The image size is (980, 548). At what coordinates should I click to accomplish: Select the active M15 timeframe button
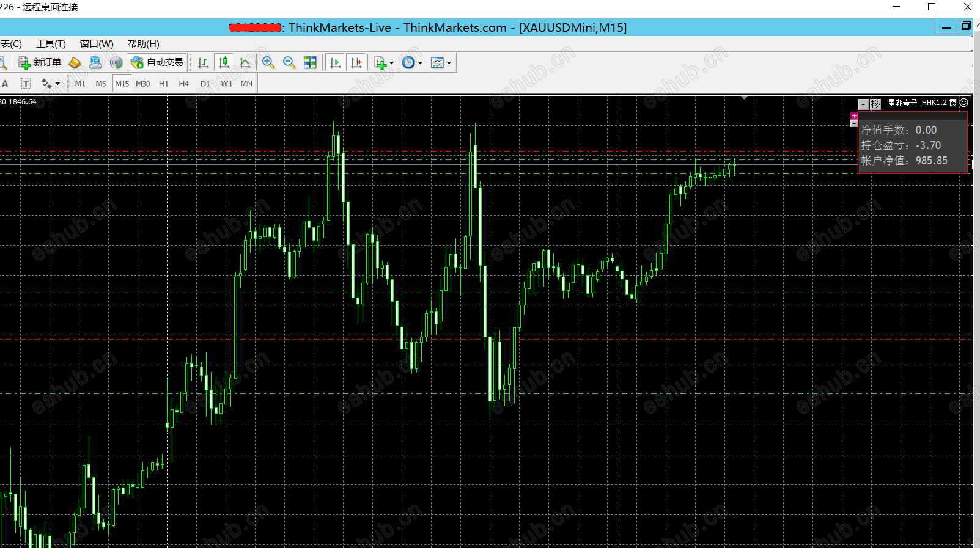coord(122,84)
